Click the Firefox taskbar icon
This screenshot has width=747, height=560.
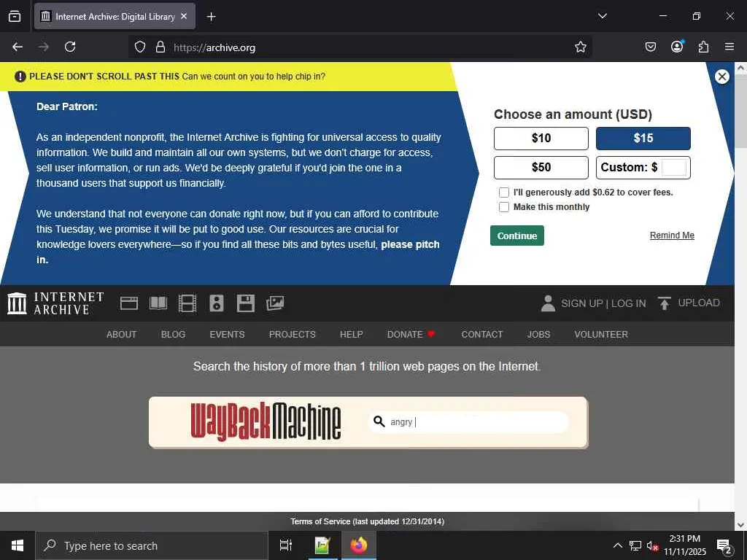coord(359,545)
